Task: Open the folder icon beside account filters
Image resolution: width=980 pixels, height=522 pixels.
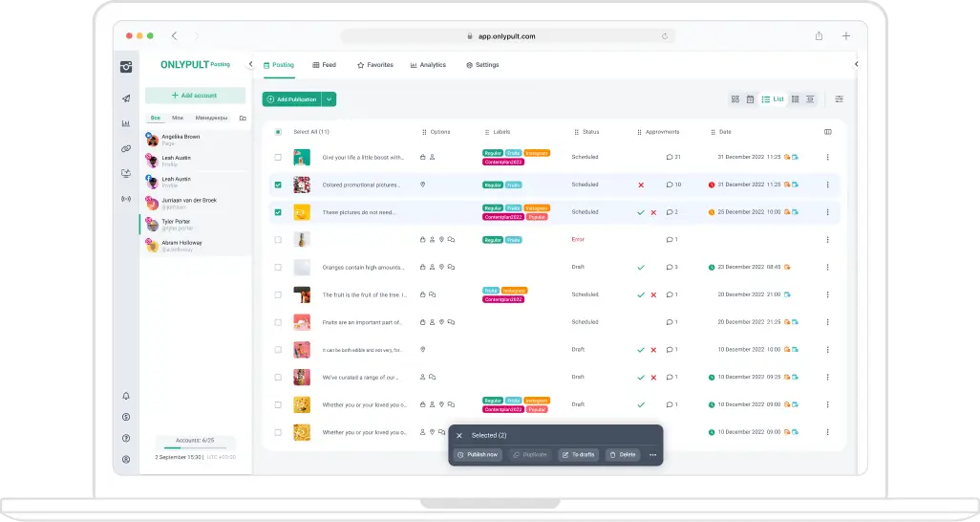Action: coord(243,118)
